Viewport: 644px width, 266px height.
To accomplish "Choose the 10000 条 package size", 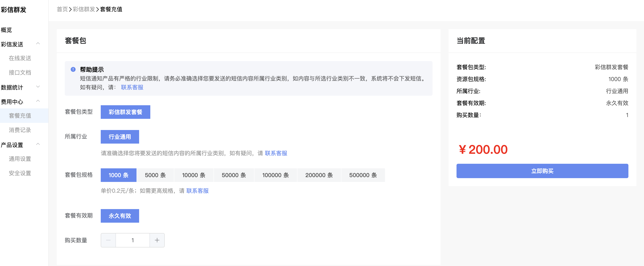I will point(194,175).
